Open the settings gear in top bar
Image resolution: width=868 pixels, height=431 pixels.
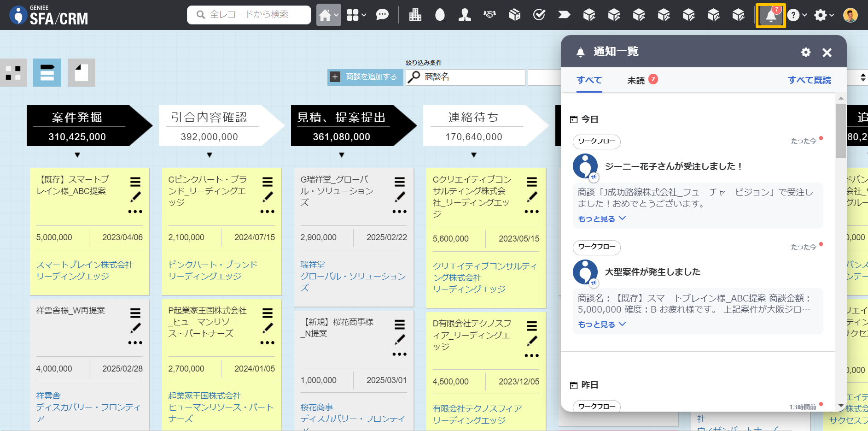[820, 15]
